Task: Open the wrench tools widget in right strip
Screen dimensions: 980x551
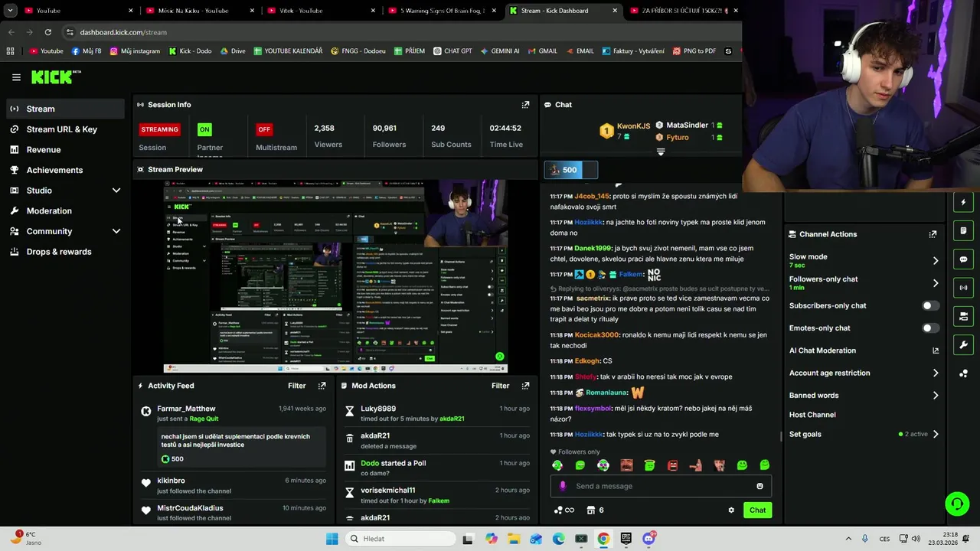Action: [x=963, y=344]
